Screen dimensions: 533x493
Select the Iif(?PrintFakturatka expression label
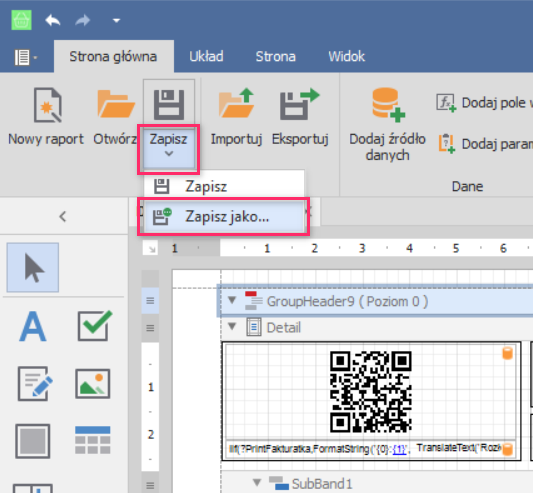coord(319,449)
